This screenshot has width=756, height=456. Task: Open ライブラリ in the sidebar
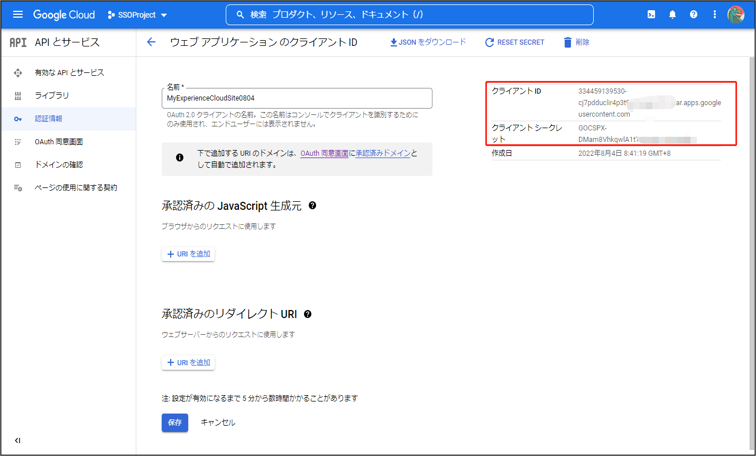click(x=52, y=96)
